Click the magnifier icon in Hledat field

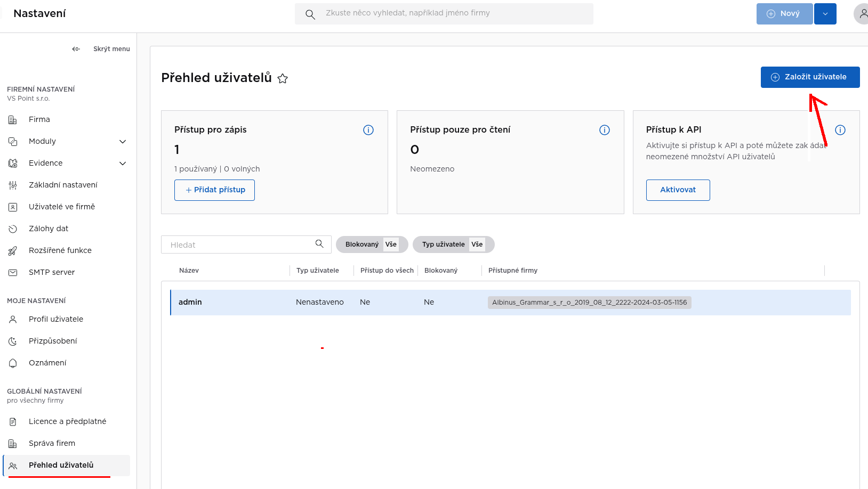click(x=319, y=244)
